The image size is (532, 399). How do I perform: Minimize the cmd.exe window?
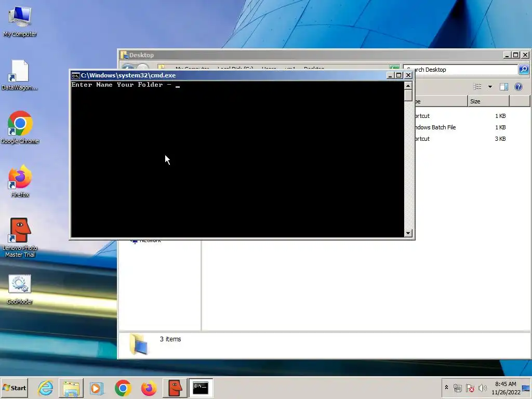point(390,75)
